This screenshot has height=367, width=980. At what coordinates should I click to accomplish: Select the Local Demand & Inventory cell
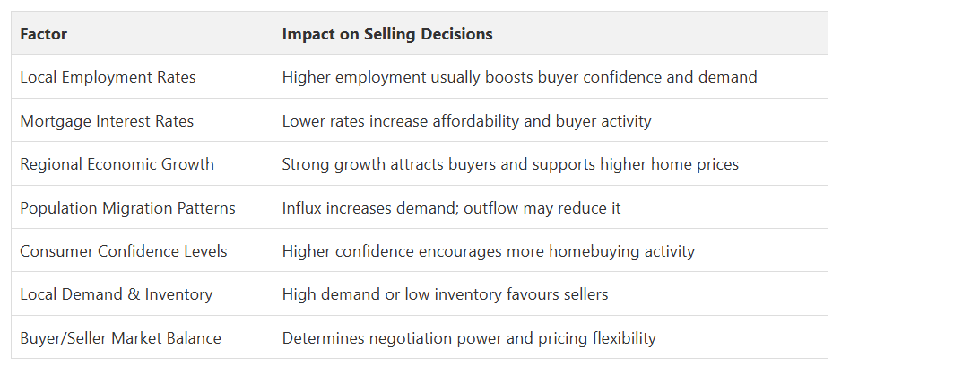tap(142, 293)
